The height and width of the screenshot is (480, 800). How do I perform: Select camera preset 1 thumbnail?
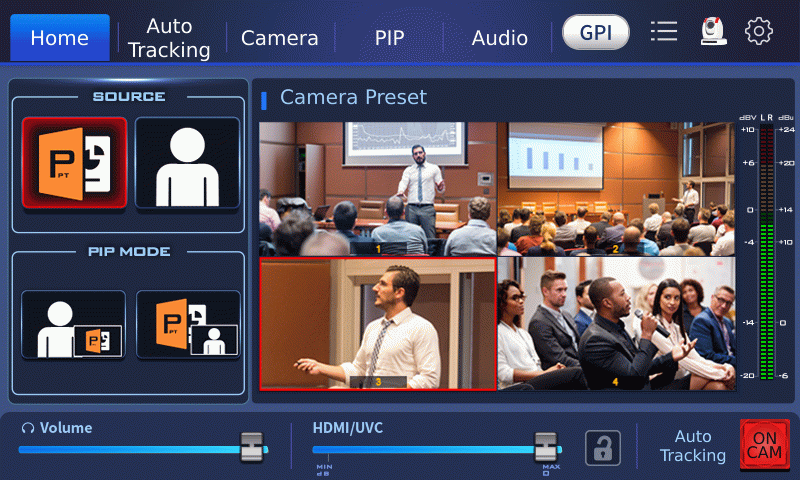(377, 189)
